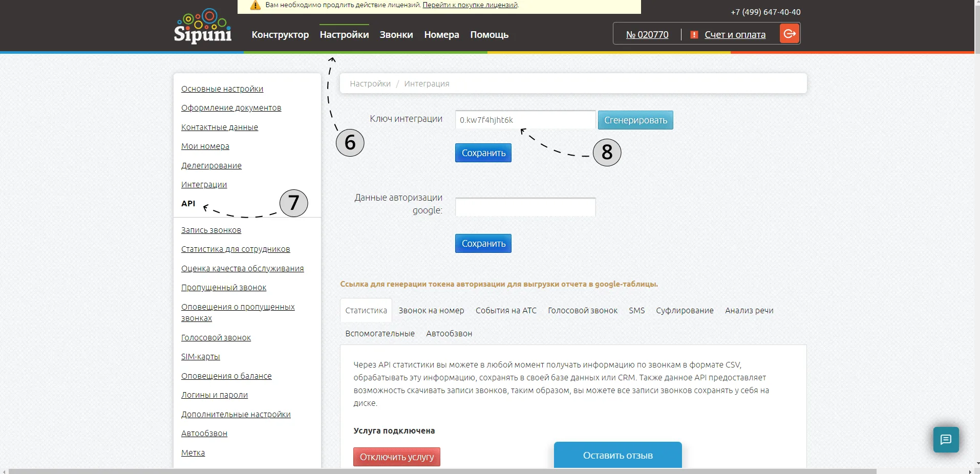Open Интеграции in the sidebar
Viewport: 980px width, 474px height.
204,185
